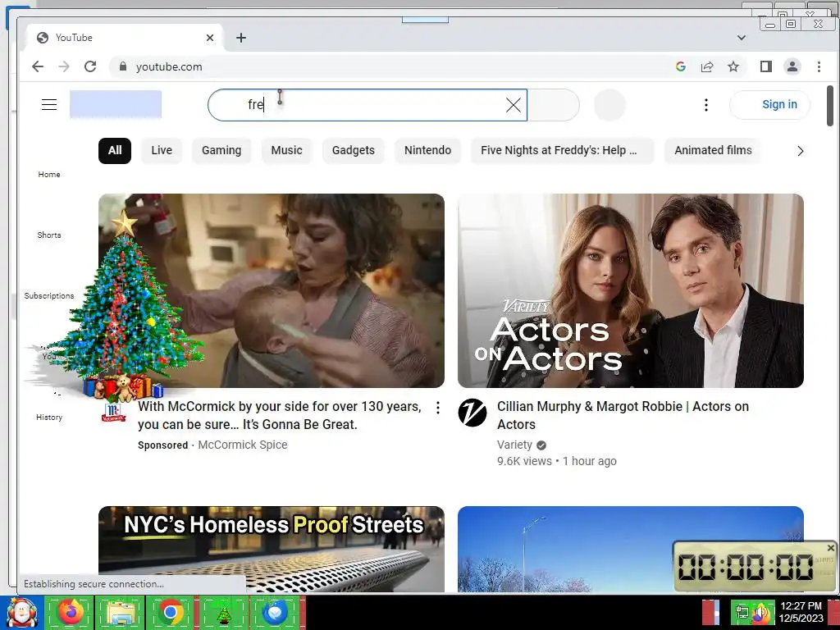
Task: Open Subscriptions in sidebar
Action: click(x=48, y=295)
